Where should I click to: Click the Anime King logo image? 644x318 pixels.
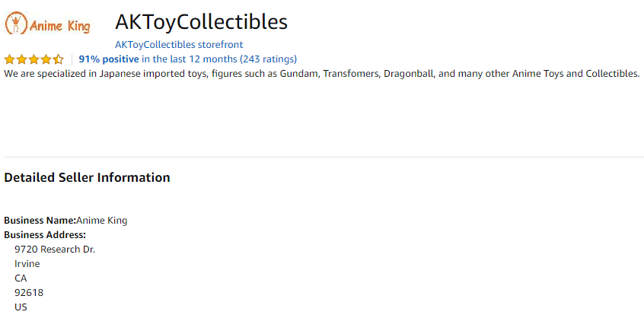[x=48, y=23]
